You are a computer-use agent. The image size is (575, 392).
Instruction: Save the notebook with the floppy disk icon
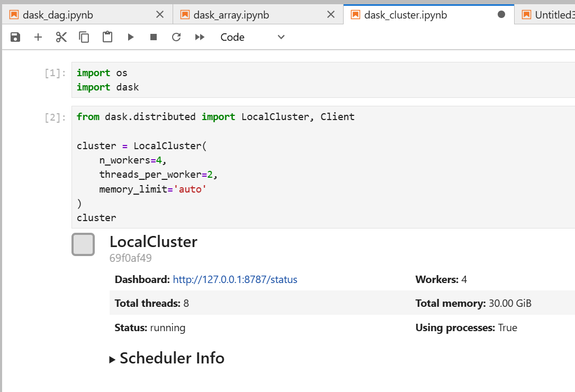click(x=15, y=37)
